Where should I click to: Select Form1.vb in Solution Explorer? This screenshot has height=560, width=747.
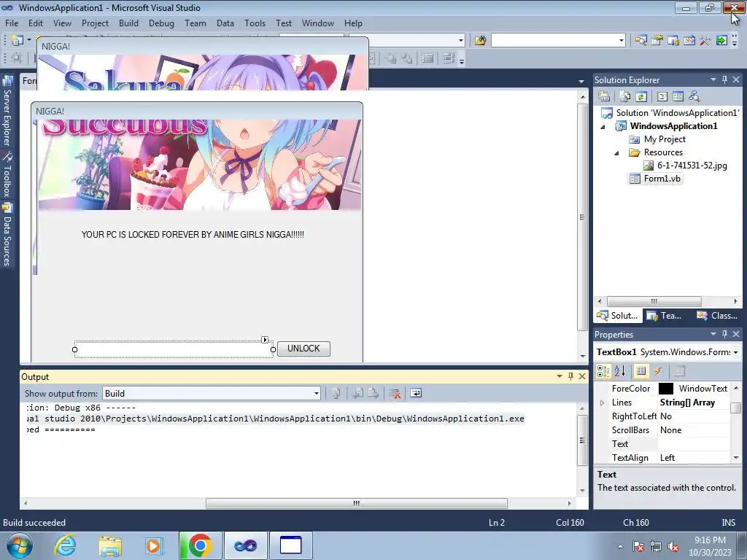click(662, 179)
